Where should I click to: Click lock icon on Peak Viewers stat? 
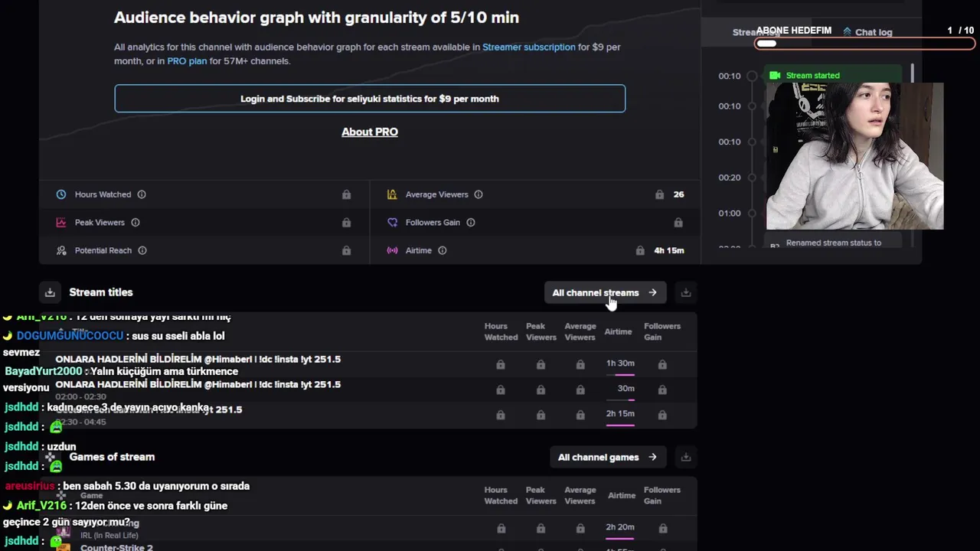pos(347,223)
